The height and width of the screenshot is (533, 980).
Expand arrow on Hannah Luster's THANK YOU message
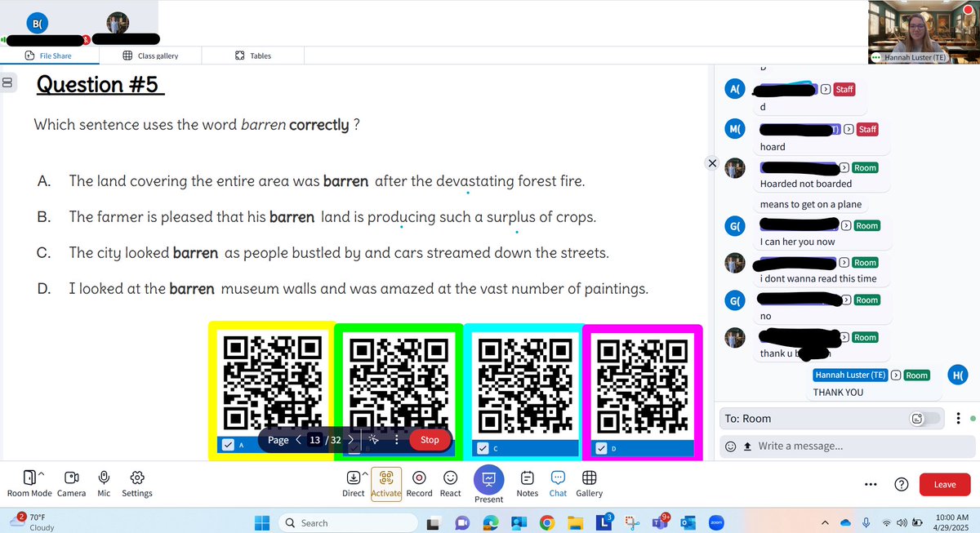[x=896, y=375]
